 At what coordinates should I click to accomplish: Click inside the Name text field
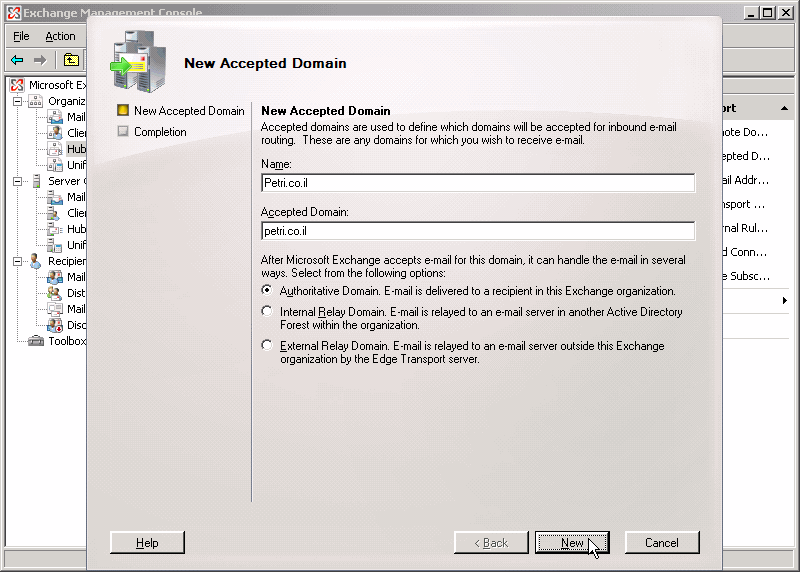tap(478, 183)
